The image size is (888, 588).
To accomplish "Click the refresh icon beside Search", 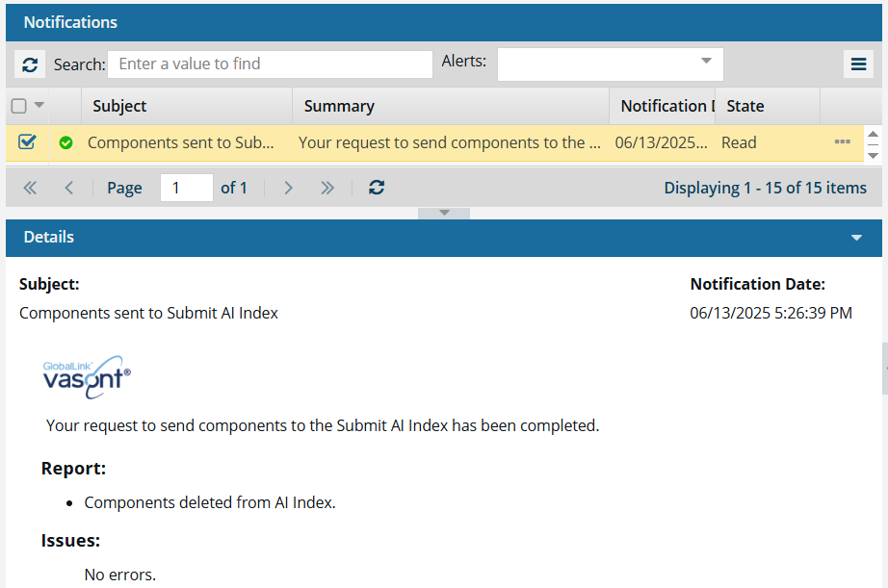I will coord(30,64).
